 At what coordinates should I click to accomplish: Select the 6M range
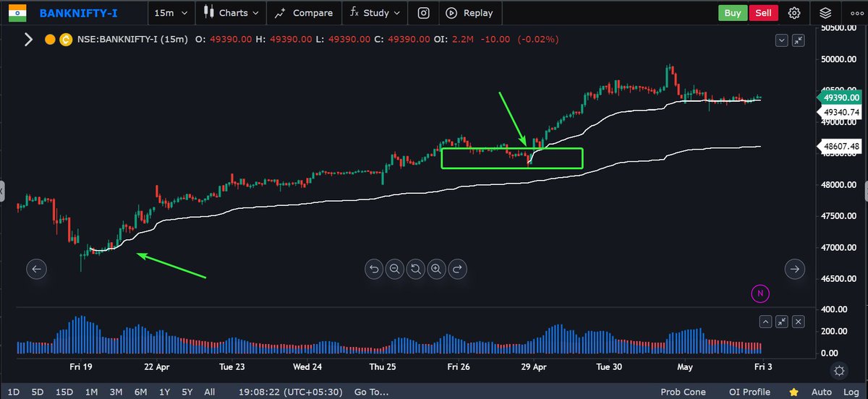coord(140,392)
